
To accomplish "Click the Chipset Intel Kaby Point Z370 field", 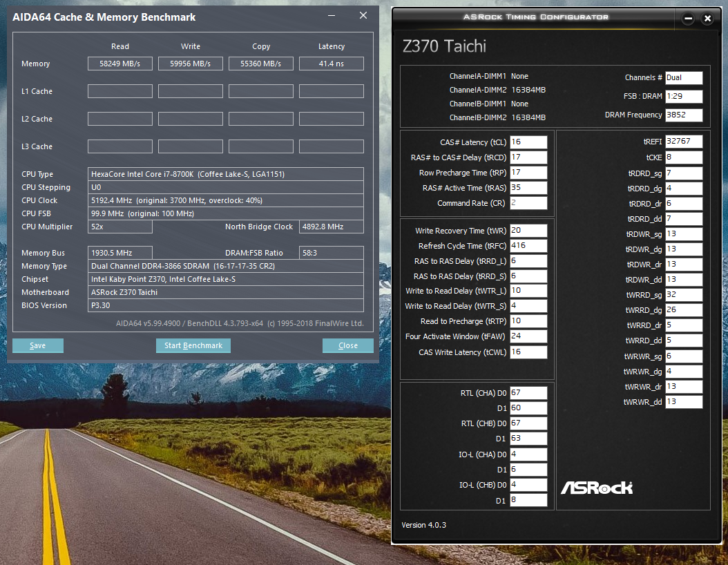I will click(226, 279).
